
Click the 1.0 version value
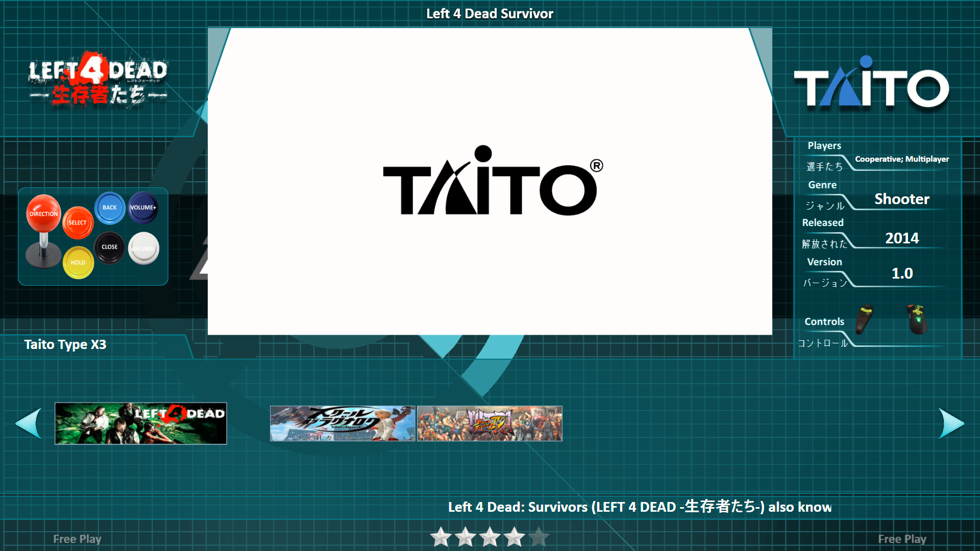pyautogui.click(x=902, y=273)
